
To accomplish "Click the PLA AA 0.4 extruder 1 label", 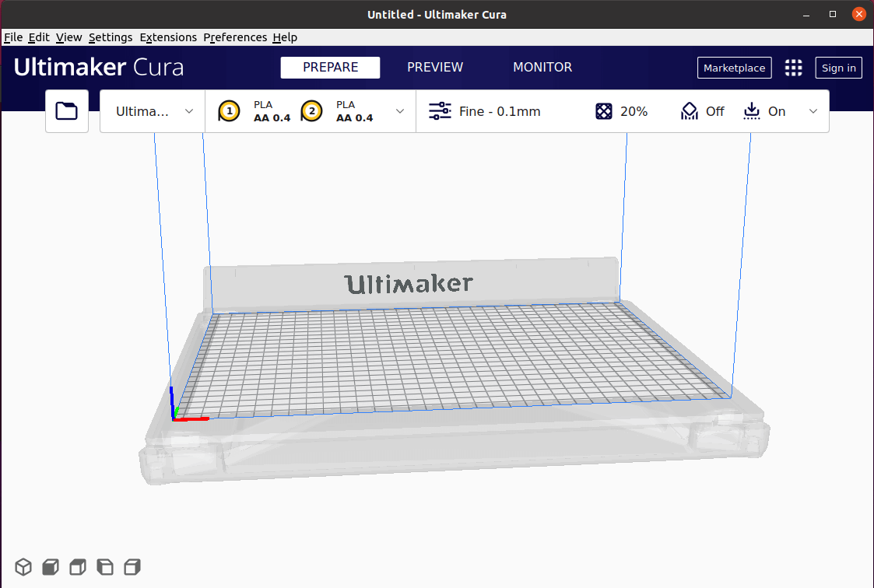I will [272, 111].
